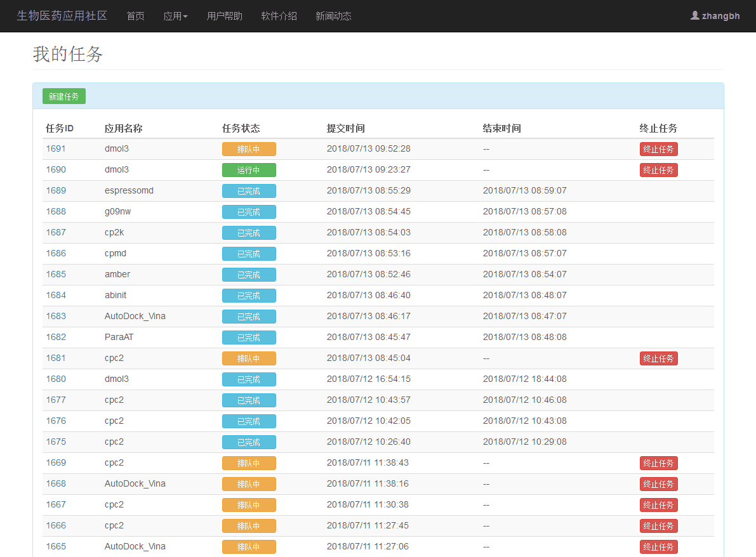Select the cp2k application name

point(114,233)
